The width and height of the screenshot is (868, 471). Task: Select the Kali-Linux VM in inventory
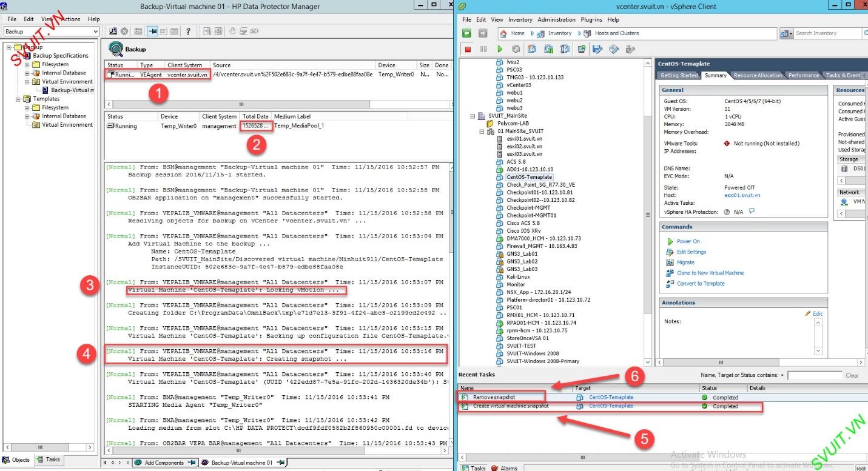518,276
